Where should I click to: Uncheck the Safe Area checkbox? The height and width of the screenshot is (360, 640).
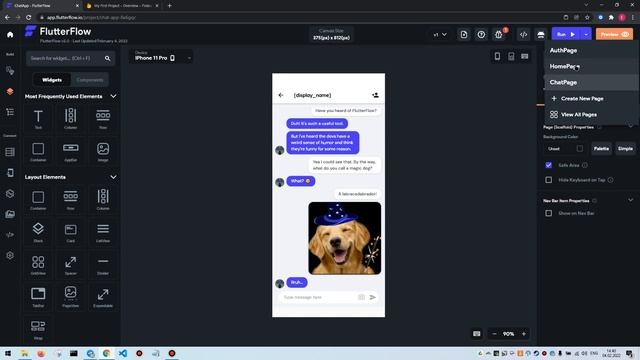[549, 165]
